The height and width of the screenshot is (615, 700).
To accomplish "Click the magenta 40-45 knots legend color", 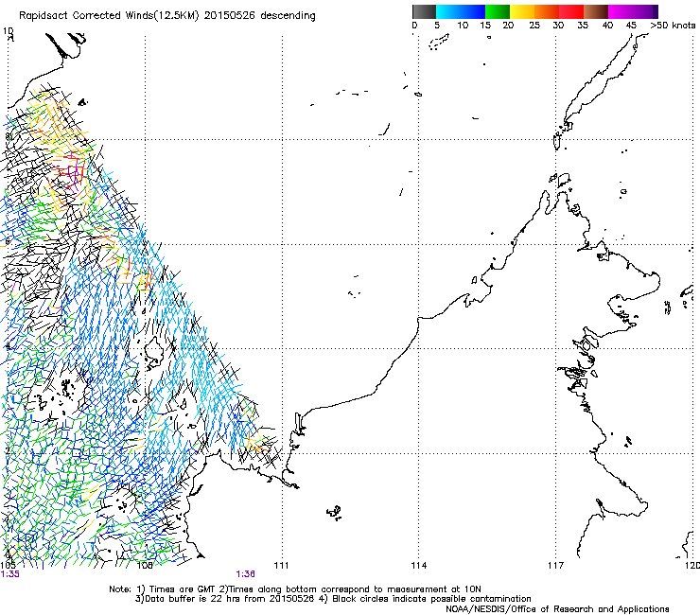I will tap(621, 11).
